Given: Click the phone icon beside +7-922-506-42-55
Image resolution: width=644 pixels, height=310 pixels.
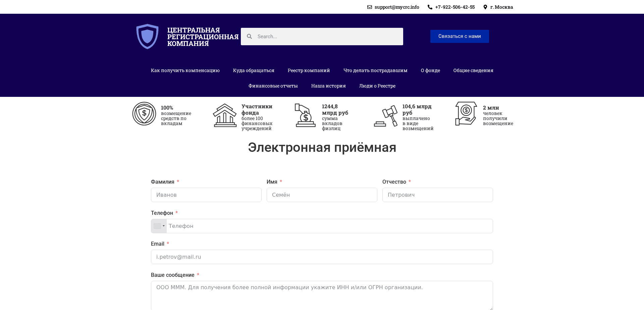Looking at the screenshot, I should [430, 7].
